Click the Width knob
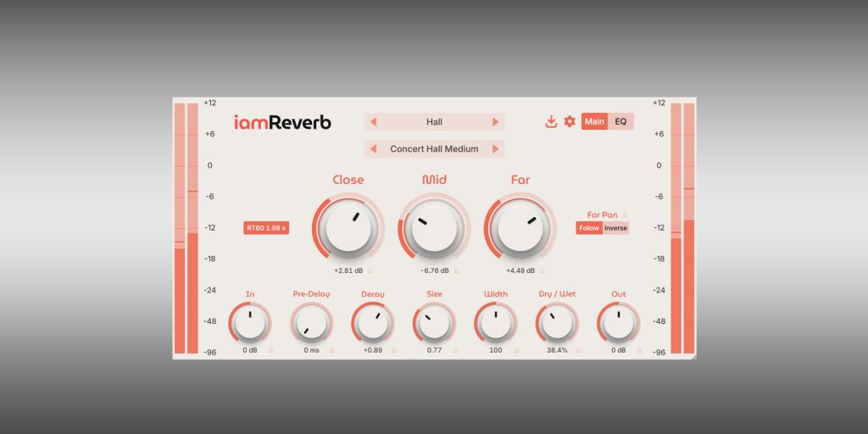Screen dimensions: 868x434 tap(495, 323)
